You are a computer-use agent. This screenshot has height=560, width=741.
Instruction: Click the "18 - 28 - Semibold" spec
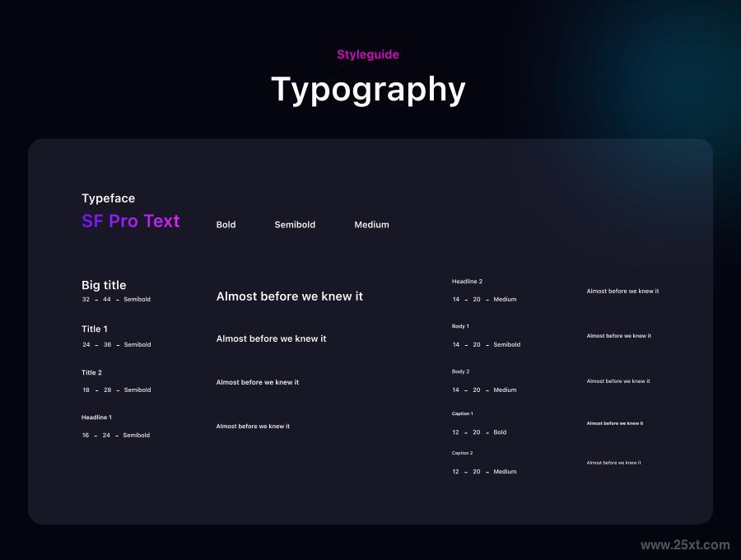coord(117,390)
